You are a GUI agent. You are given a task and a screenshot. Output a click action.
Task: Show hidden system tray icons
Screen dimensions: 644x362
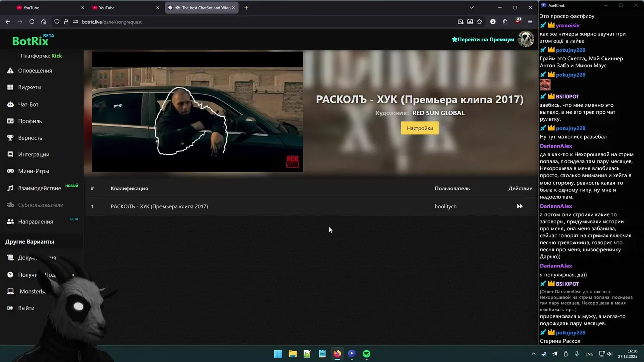(x=534, y=354)
